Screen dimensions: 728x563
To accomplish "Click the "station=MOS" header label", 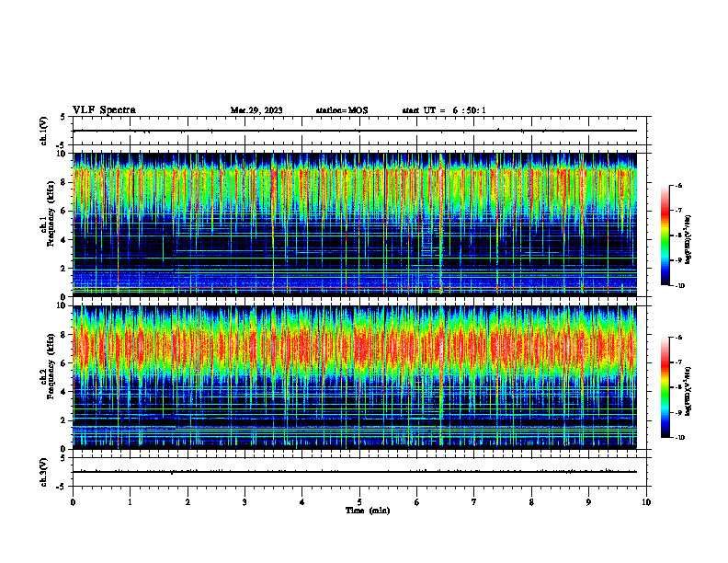I will [x=342, y=110].
